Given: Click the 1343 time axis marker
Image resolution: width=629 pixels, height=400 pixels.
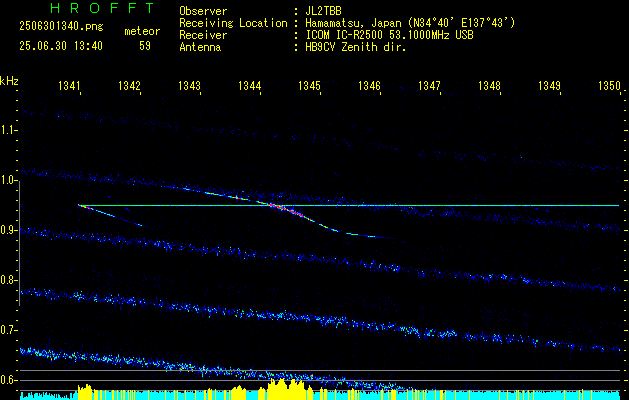Looking at the screenshot, I should coord(189,85).
